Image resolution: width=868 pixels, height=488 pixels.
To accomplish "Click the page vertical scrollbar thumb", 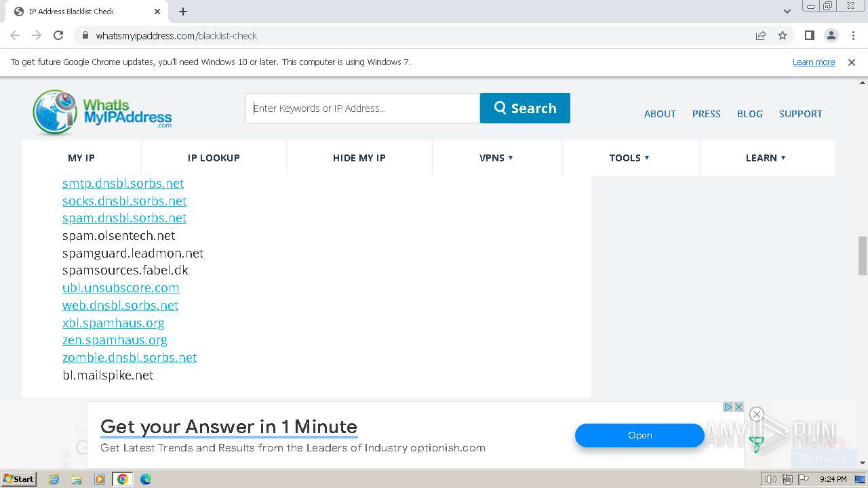I will (x=863, y=256).
